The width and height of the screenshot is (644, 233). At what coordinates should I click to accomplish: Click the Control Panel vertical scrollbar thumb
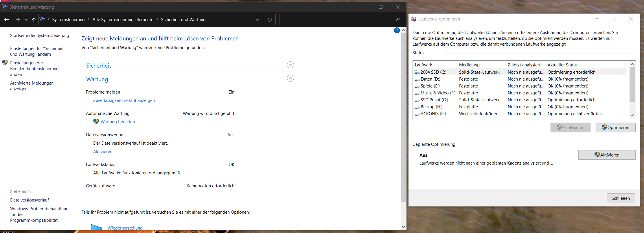[403, 117]
